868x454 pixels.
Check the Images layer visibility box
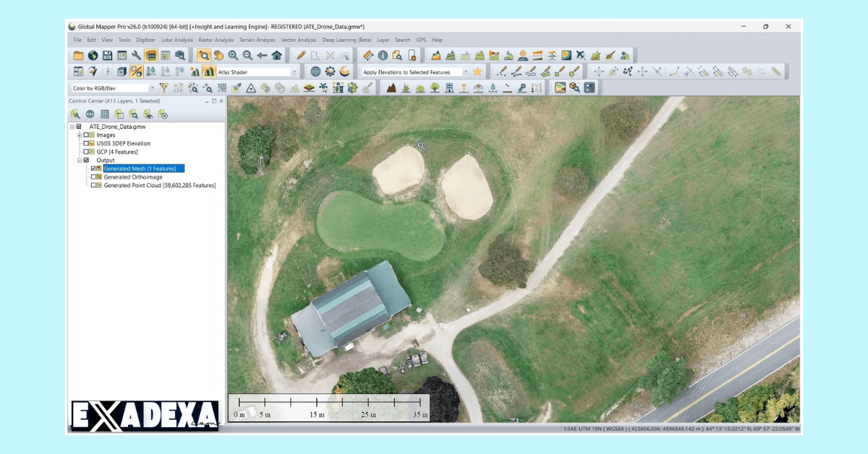(x=85, y=135)
